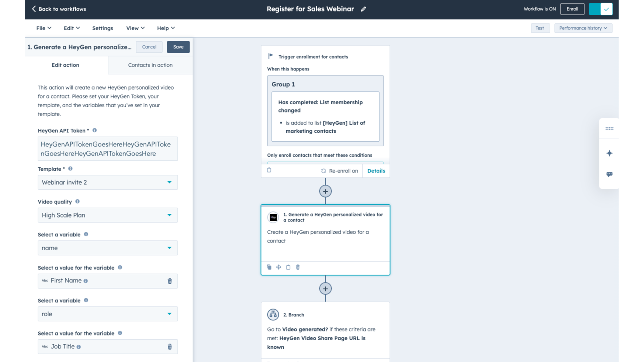The height and width of the screenshot is (362, 644).
Task: Switch to the Contacts in action tab
Action: point(150,65)
